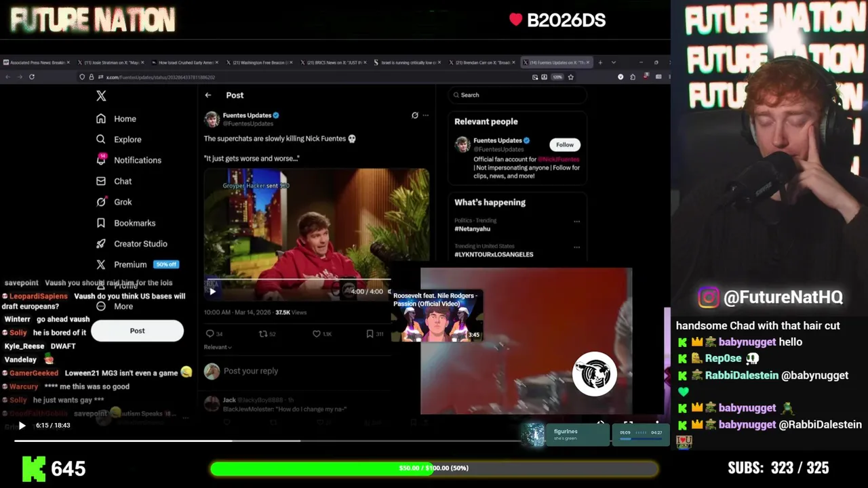
Task: Switch to Associated Press News tab
Action: (x=37, y=62)
